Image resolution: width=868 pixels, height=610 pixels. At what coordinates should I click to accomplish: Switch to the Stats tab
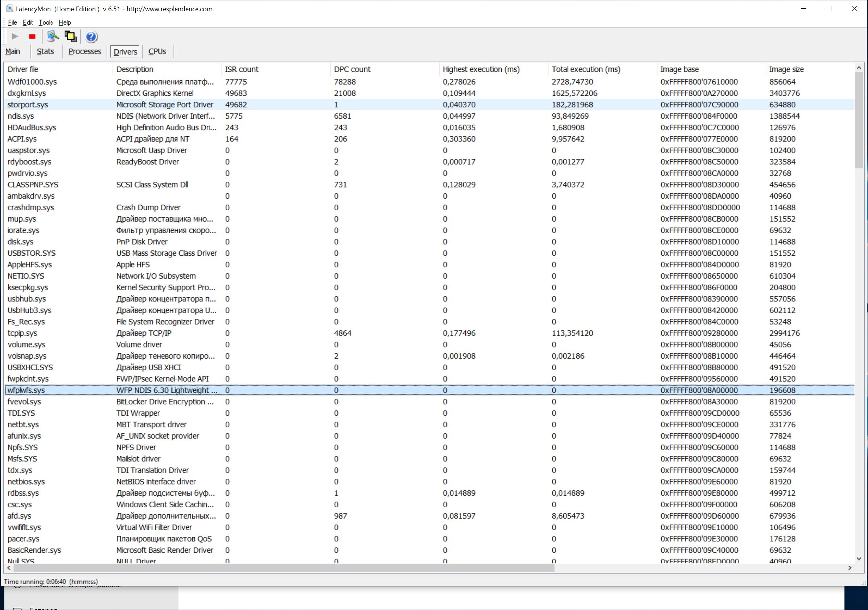tap(45, 51)
